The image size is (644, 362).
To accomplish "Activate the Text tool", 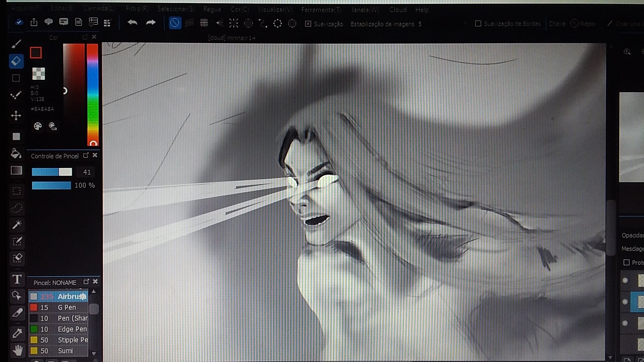I will point(16,279).
